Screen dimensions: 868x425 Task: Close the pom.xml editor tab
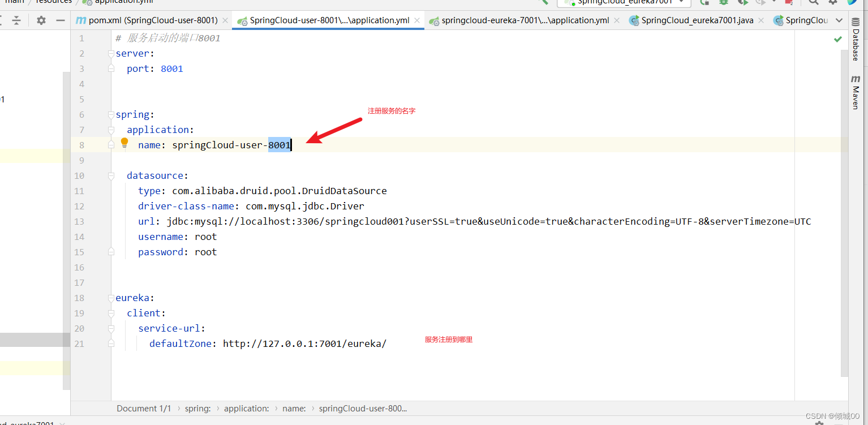225,20
